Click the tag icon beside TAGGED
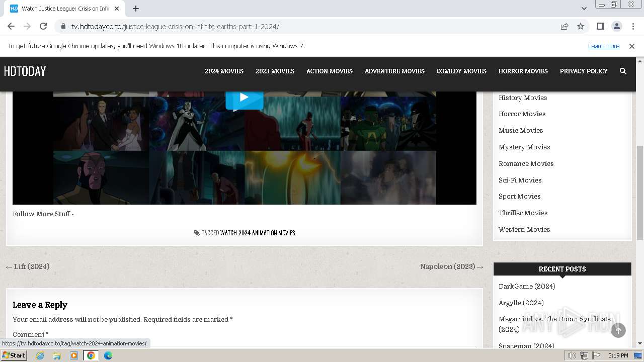 [197, 233]
